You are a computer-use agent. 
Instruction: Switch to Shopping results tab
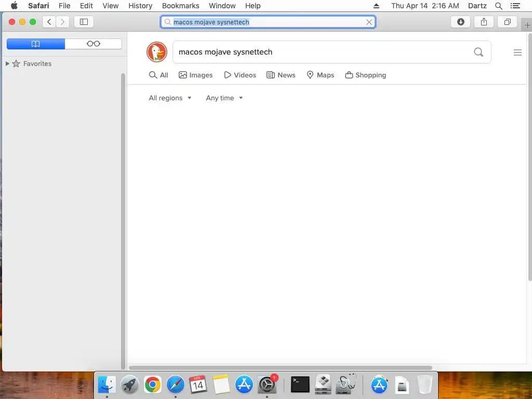[x=365, y=75]
